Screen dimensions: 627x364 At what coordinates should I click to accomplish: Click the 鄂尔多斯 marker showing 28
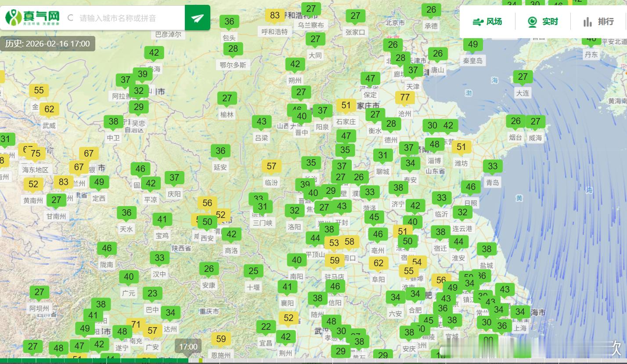pos(233,50)
